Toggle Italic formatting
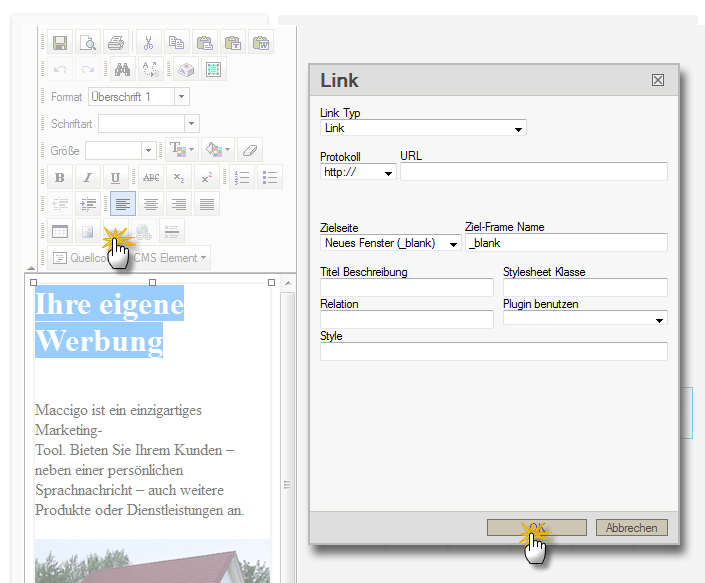The width and height of the screenshot is (705, 583). 88,178
